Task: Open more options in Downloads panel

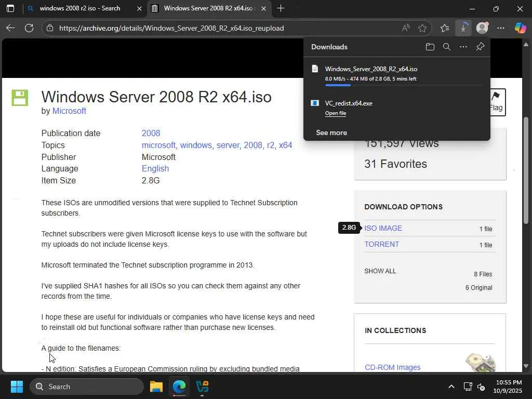Action: [x=463, y=47]
